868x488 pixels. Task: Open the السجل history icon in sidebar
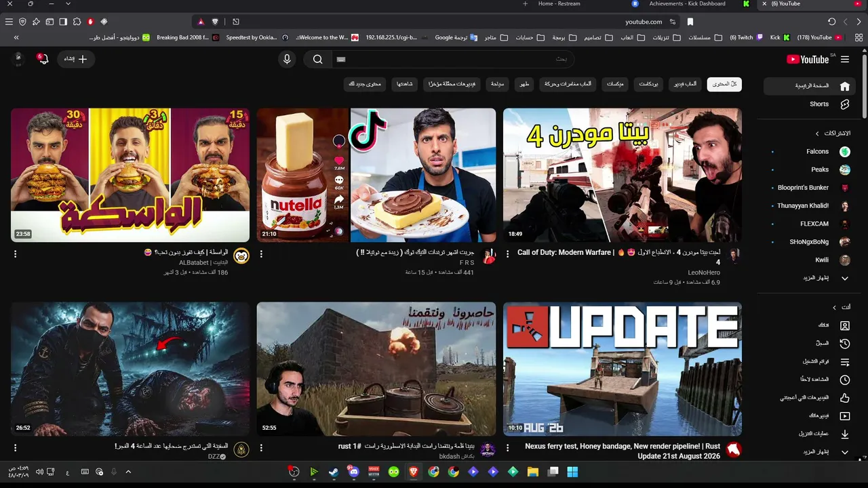(x=845, y=344)
